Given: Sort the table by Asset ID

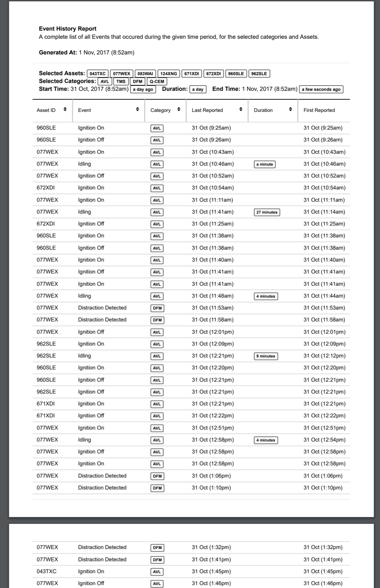Looking at the screenshot, I should [x=65, y=110].
